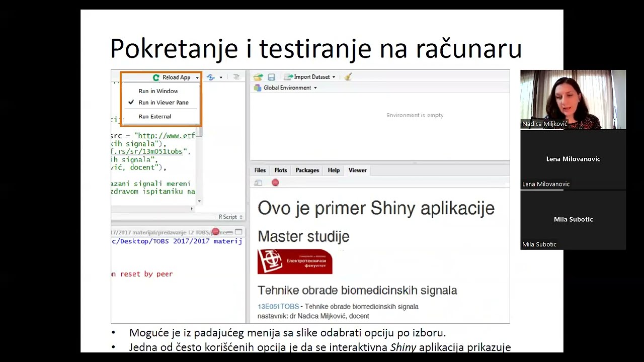Click the open folder load workspace icon

[x=258, y=77]
